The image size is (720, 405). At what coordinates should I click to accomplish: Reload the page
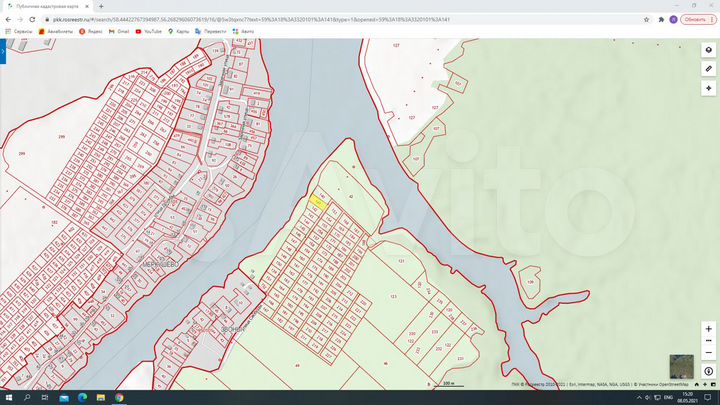(32, 20)
